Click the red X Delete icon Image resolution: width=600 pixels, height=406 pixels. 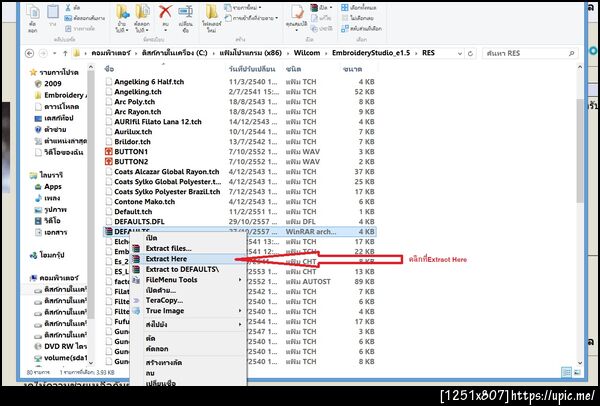(x=165, y=11)
